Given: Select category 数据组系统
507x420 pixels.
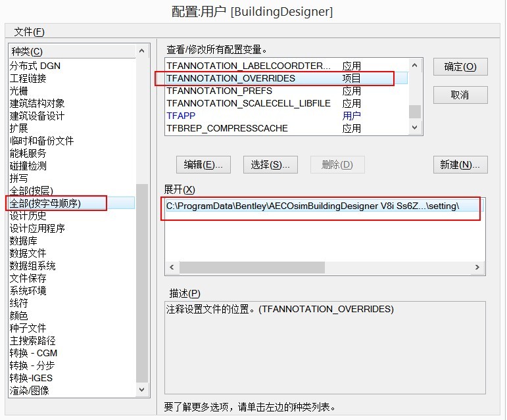Looking at the screenshot, I should pyautogui.click(x=72, y=266).
